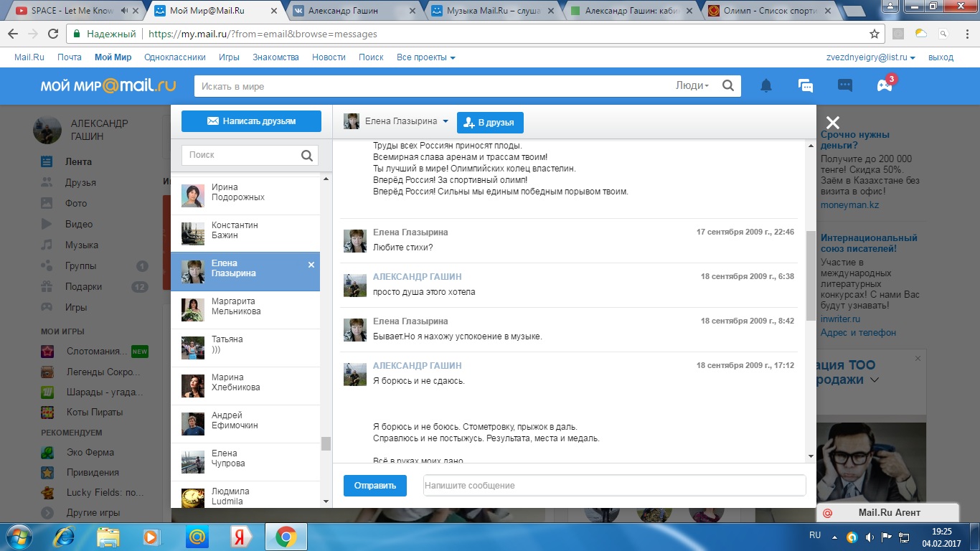Screen dimensions: 980x551
Task: Remove Елена Глазырина conversation with x
Action: (x=311, y=265)
